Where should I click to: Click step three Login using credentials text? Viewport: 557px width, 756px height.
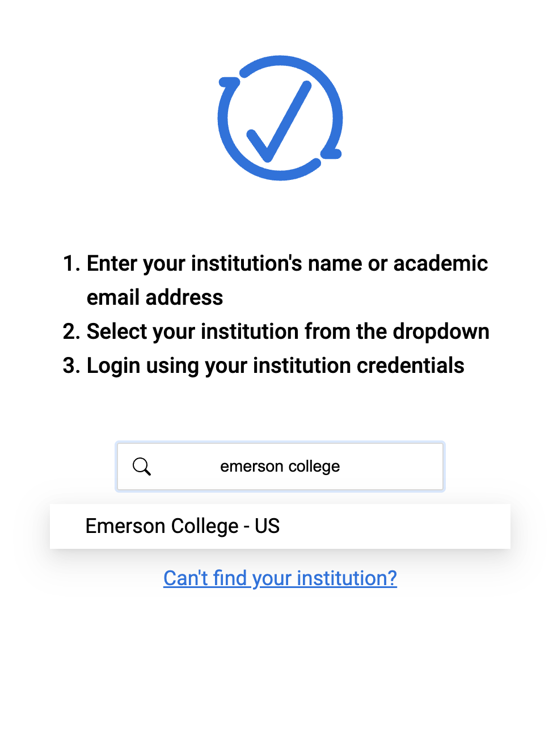point(263,366)
